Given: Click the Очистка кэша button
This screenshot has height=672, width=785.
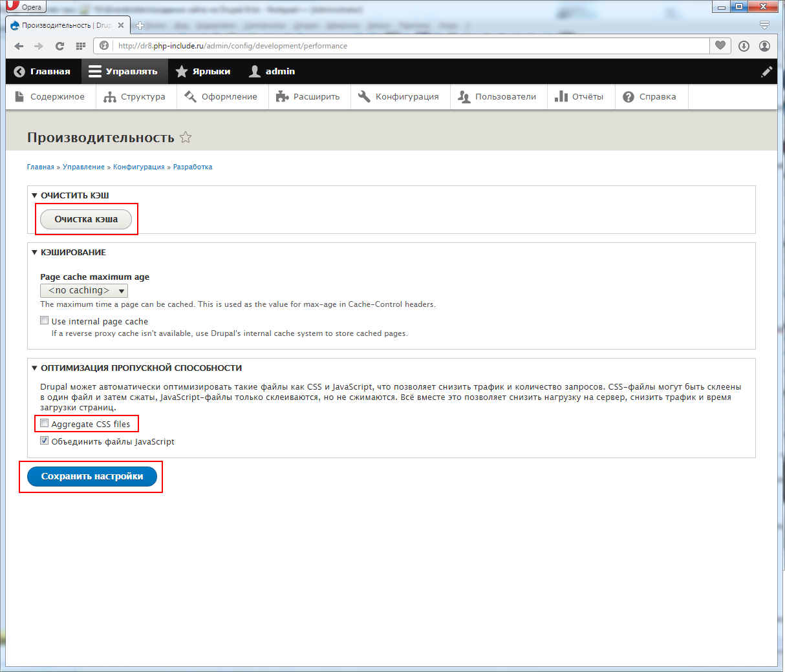Looking at the screenshot, I should coord(86,220).
